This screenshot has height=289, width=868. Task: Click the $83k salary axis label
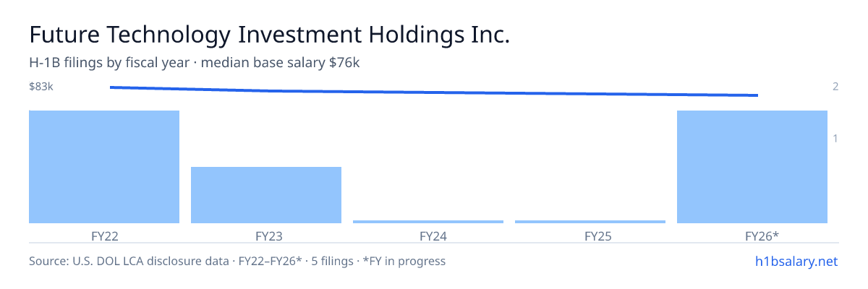(41, 87)
